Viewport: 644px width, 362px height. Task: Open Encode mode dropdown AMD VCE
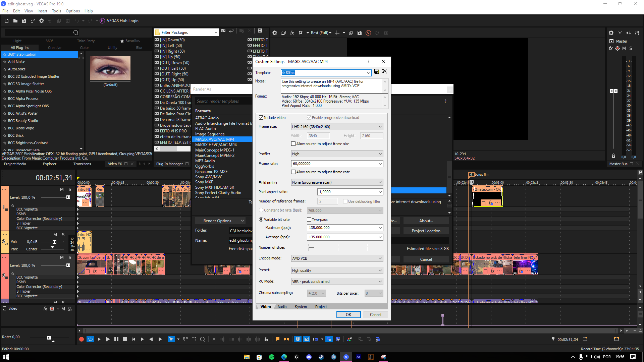pos(337,258)
